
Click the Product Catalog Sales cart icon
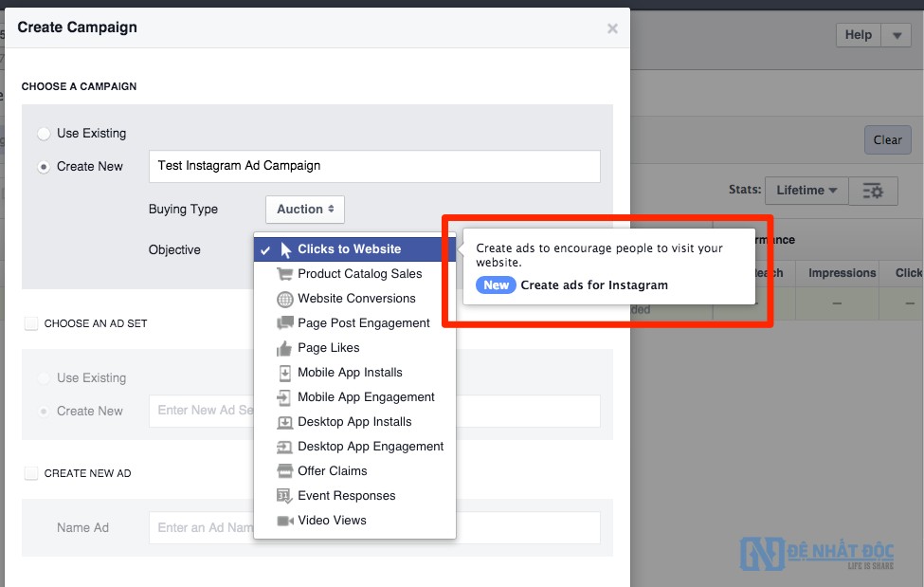point(284,274)
